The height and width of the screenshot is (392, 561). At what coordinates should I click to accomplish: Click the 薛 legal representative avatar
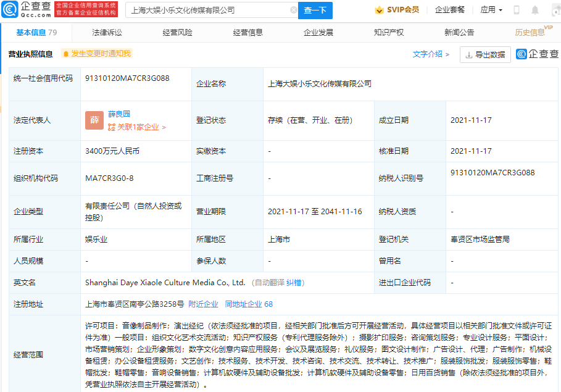pyautogui.click(x=94, y=120)
